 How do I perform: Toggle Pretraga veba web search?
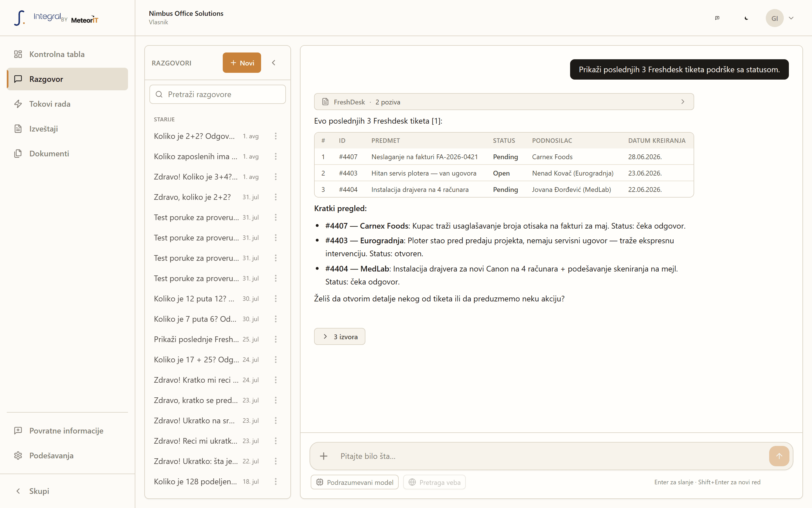434,482
